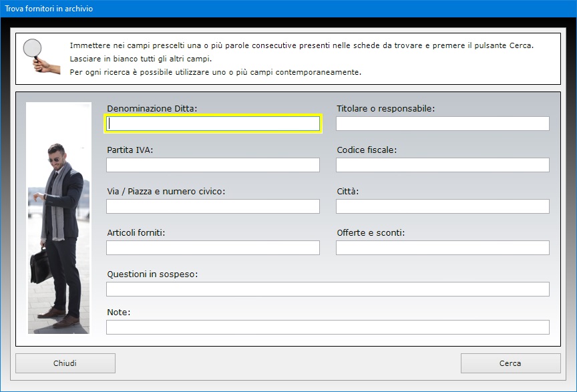This screenshot has width=577, height=392.
Task: Focus the Note input field
Action: (x=328, y=327)
